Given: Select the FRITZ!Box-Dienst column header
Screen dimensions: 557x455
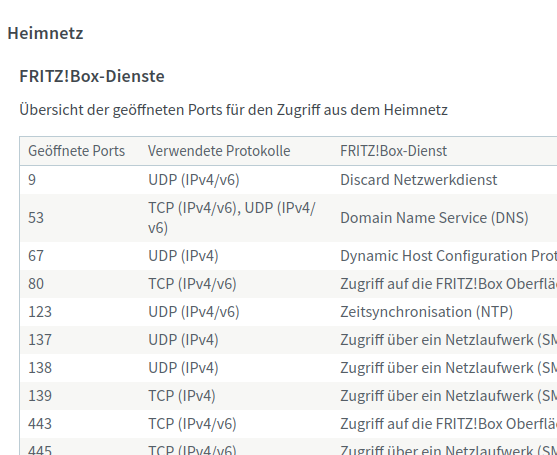Looking at the screenshot, I should (x=393, y=151).
